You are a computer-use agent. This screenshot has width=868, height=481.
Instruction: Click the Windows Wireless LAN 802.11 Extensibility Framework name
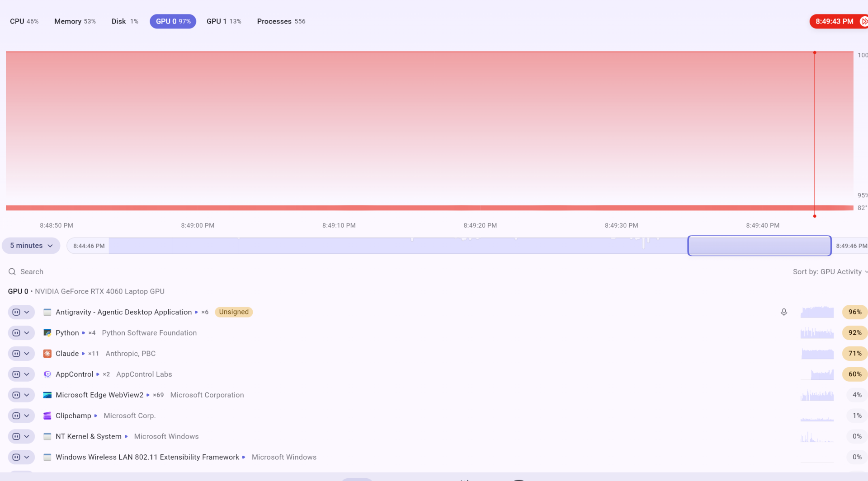click(x=147, y=458)
